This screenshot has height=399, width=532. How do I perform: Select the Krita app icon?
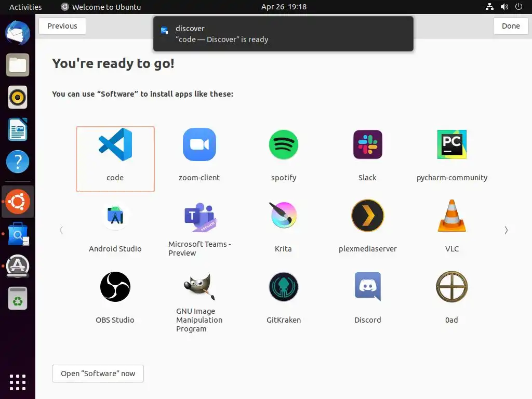[284, 215]
